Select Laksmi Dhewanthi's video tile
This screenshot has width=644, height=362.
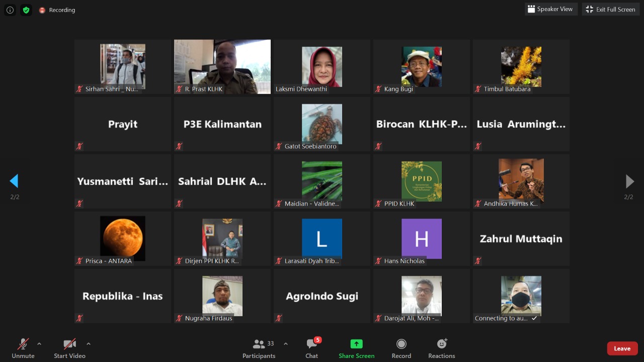point(322,66)
